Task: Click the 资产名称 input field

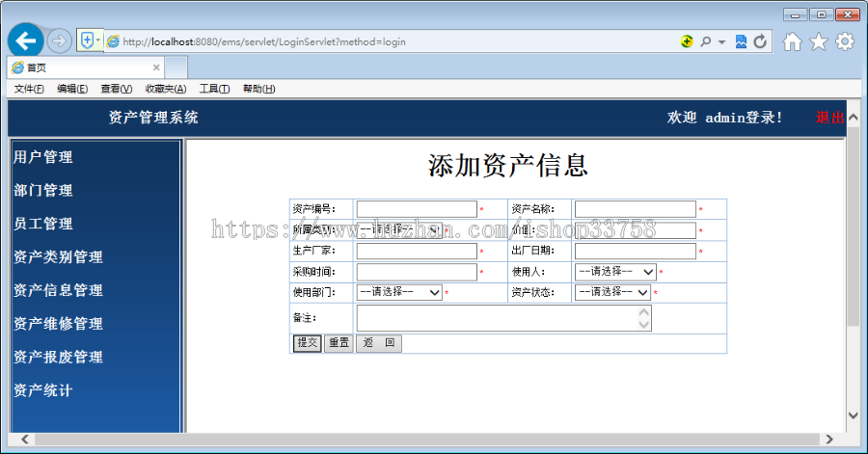Action: (635, 209)
